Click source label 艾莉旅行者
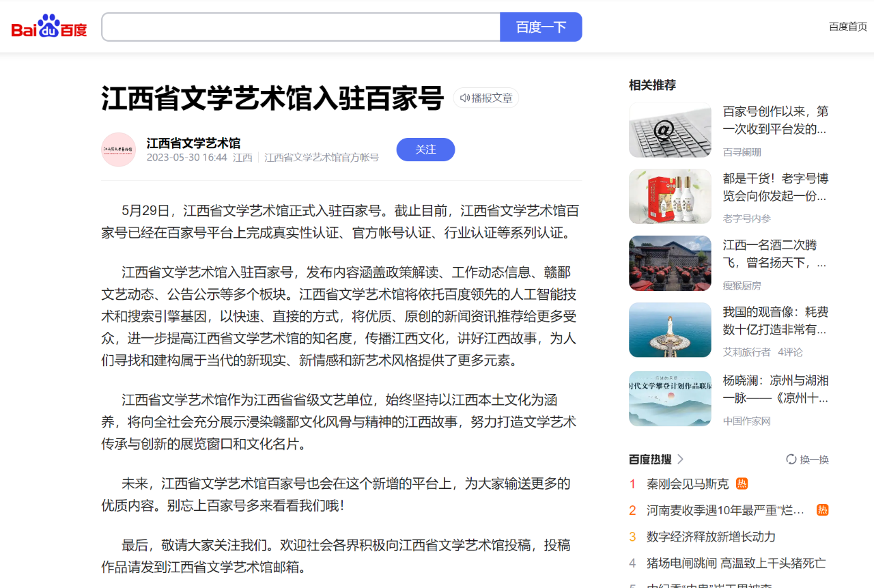This screenshot has height=588, width=874. click(747, 352)
